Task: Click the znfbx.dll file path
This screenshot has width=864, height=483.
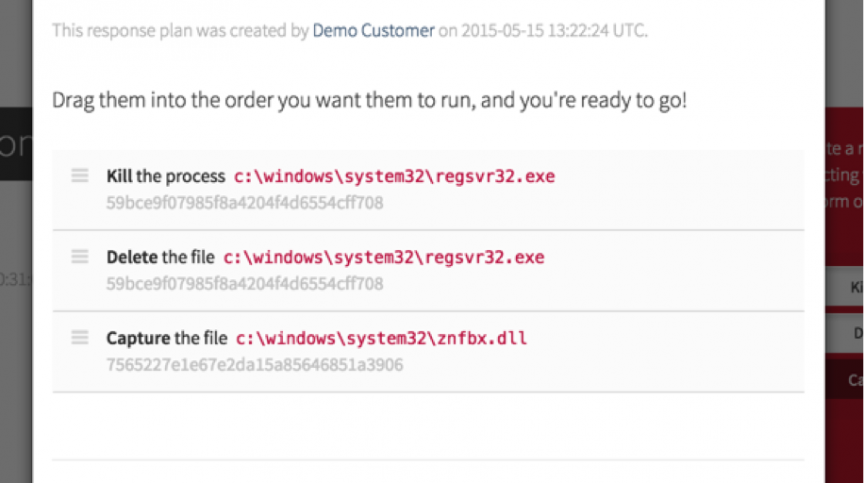Action: pyautogui.click(x=381, y=338)
